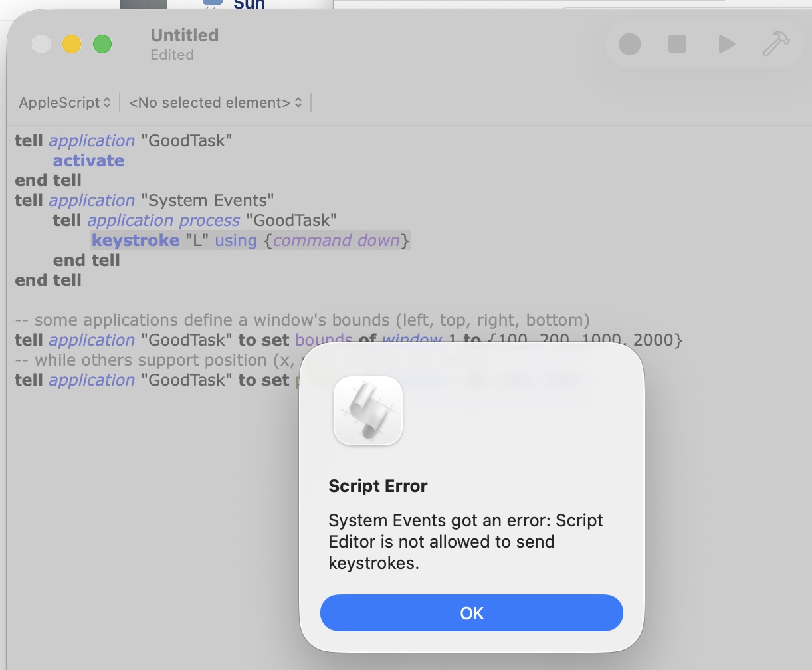
Task: Click the tell application "System Events" line
Action: (x=144, y=200)
